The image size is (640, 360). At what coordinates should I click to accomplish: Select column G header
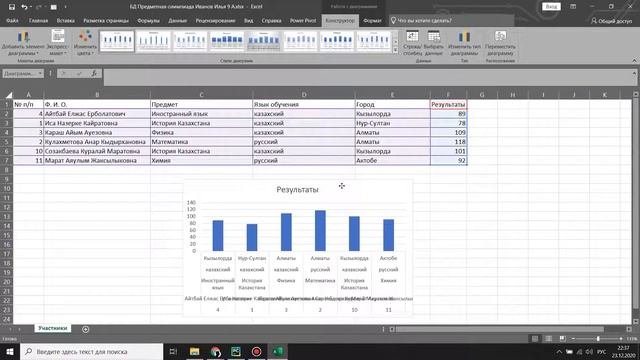pos(482,95)
